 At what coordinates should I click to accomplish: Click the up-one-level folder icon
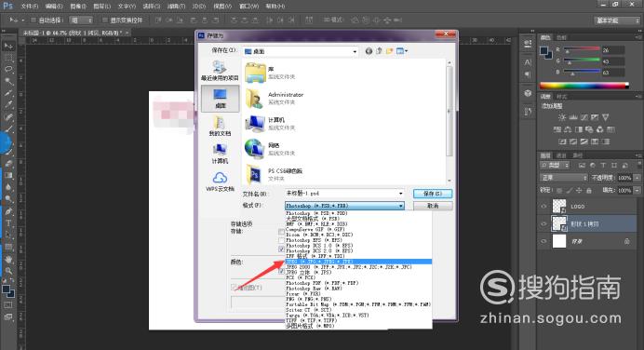[379, 51]
